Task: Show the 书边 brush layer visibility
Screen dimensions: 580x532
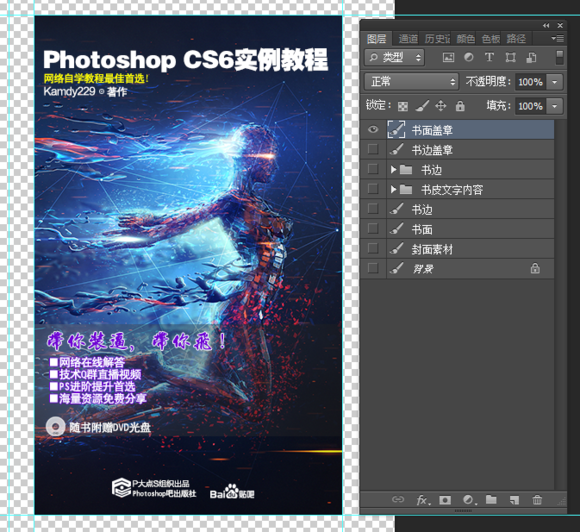Action: (x=373, y=209)
